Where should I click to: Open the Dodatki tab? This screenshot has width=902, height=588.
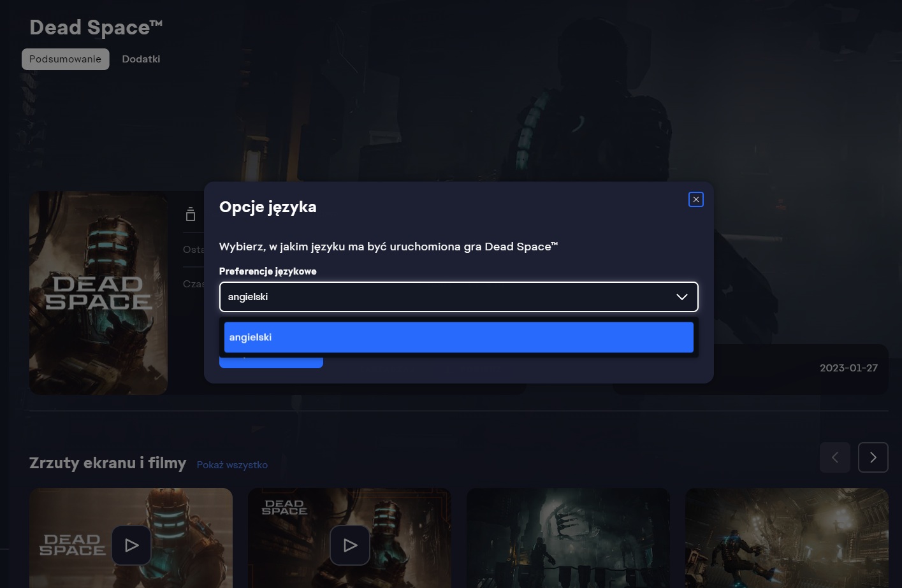(141, 59)
